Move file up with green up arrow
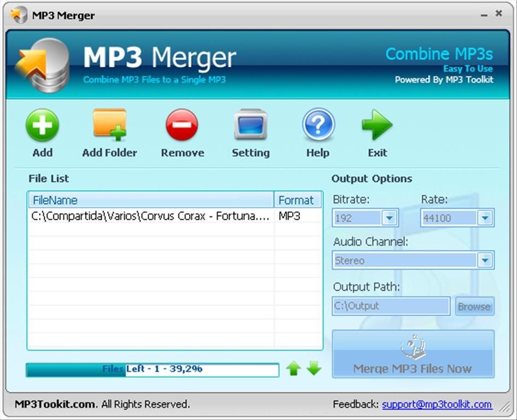Image resolution: width=517 pixels, height=420 pixels. pyautogui.click(x=293, y=369)
